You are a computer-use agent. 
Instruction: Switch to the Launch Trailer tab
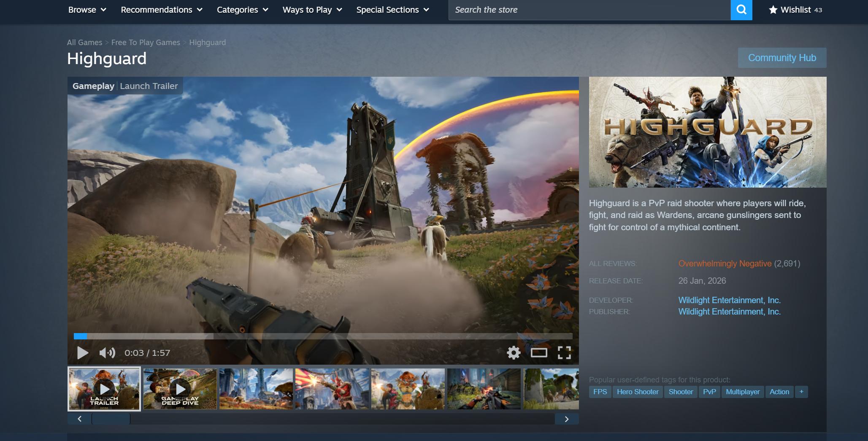coord(149,86)
